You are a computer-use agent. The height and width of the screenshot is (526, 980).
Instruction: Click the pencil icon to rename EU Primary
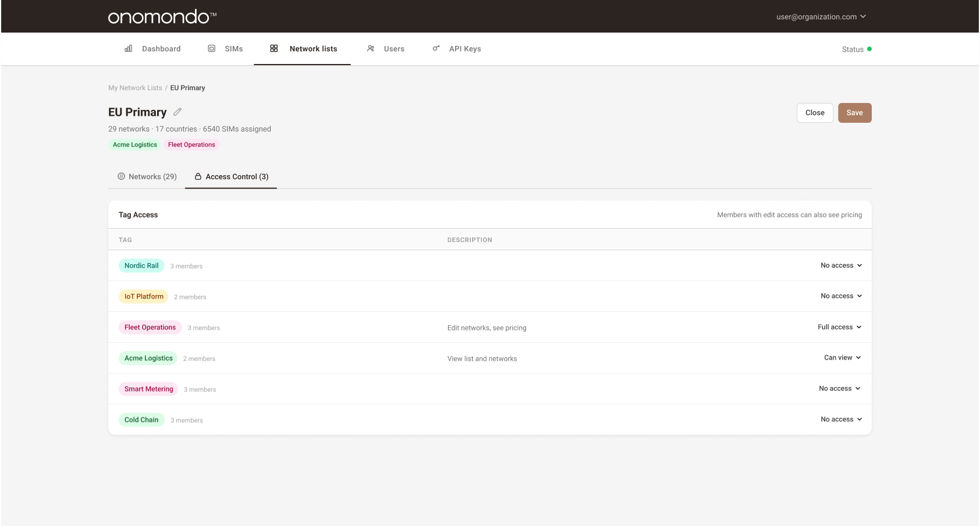(x=177, y=111)
